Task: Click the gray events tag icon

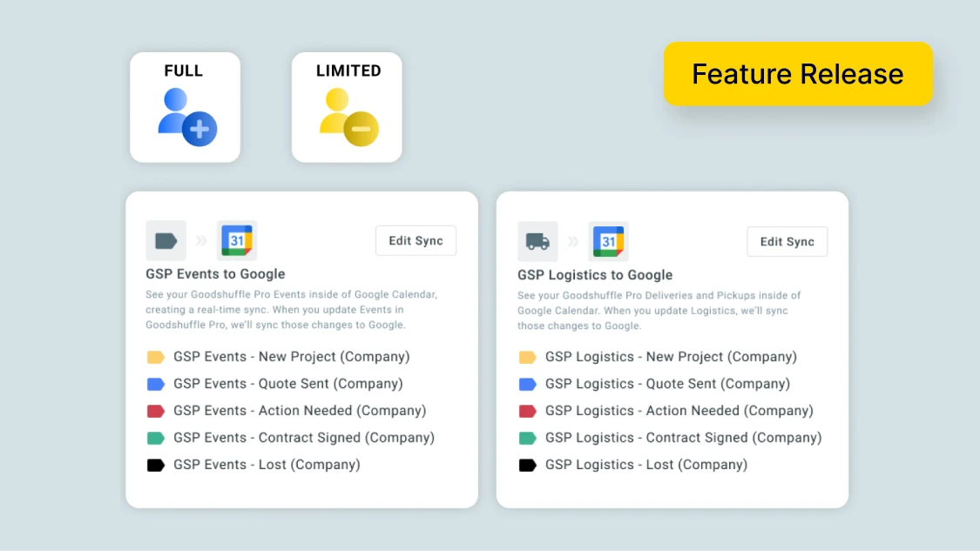Action: click(166, 240)
